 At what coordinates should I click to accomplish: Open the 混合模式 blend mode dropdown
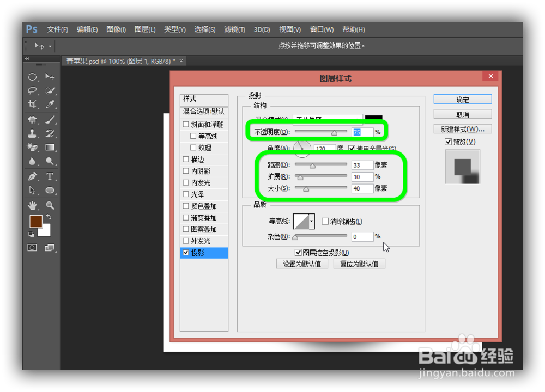click(x=327, y=118)
